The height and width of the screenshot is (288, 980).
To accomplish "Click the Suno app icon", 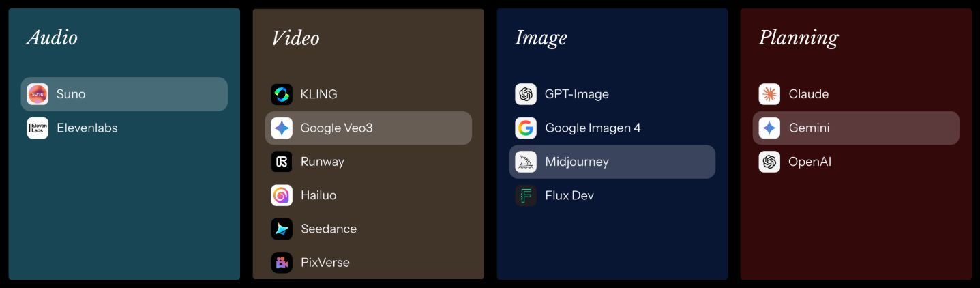I will (38, 94).
